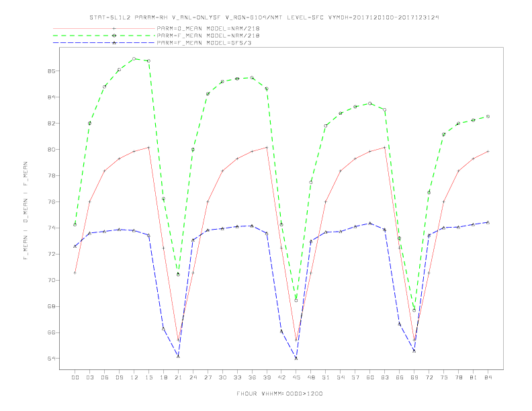The height and width of the screenshot is (411, 532).
Task: Click x-axis tick label 69
Action: tap(414, 377)
